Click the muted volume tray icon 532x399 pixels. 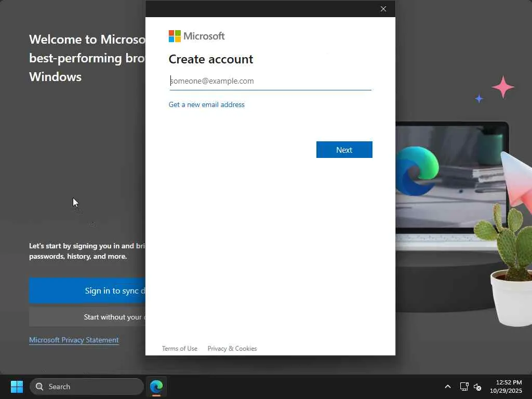click(477, 387)
